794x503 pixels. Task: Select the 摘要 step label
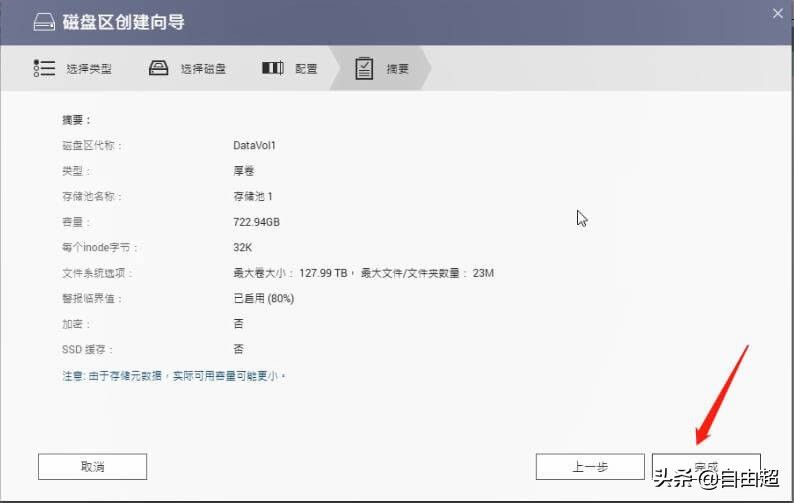point(398,69)
